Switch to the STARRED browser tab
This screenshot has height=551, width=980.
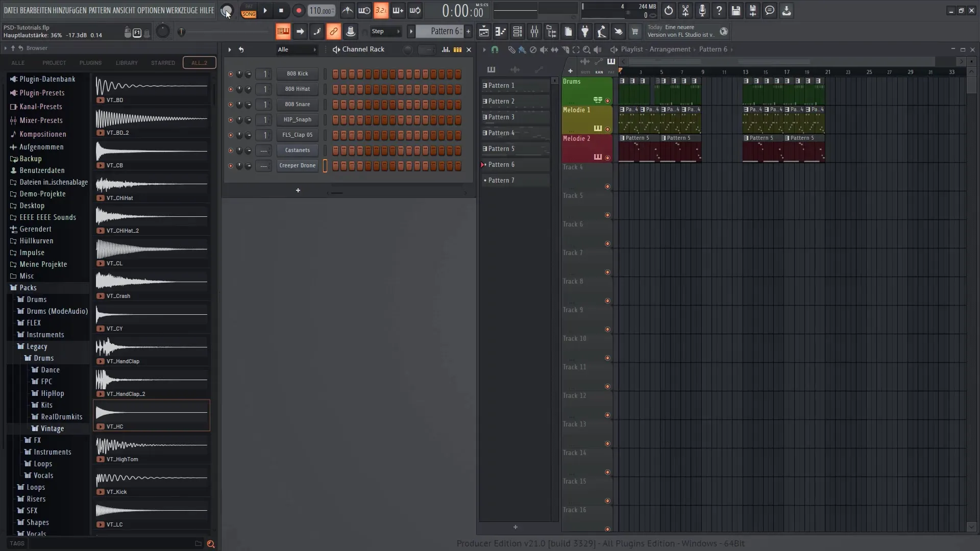[x=163, y=63]
